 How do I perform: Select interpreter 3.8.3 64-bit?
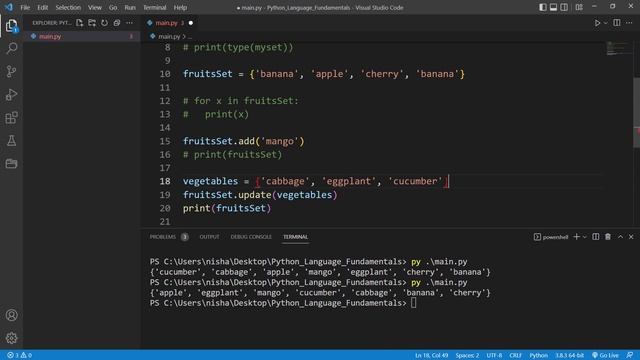coord(569,355)
